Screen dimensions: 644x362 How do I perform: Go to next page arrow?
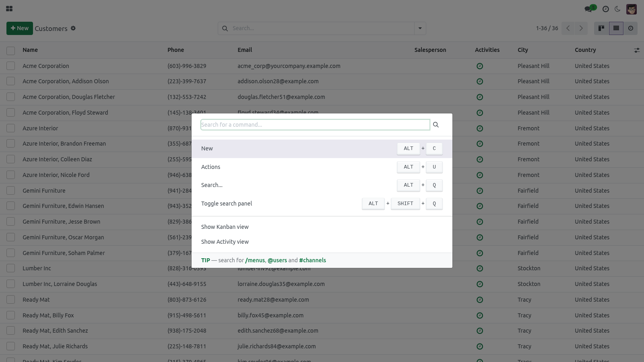pos(581,28)
